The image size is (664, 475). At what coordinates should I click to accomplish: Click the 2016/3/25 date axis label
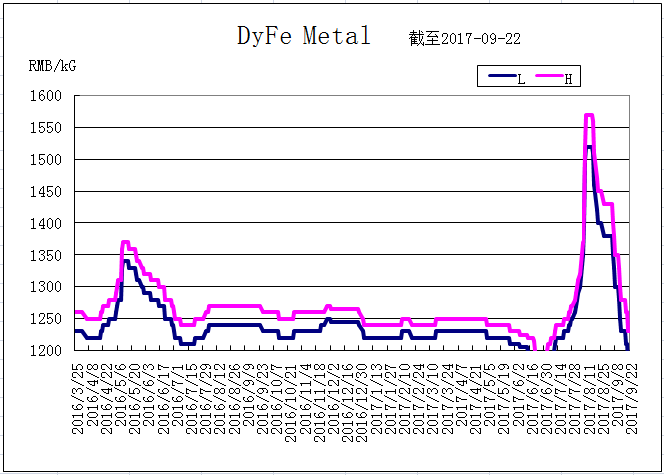[78, 399]
